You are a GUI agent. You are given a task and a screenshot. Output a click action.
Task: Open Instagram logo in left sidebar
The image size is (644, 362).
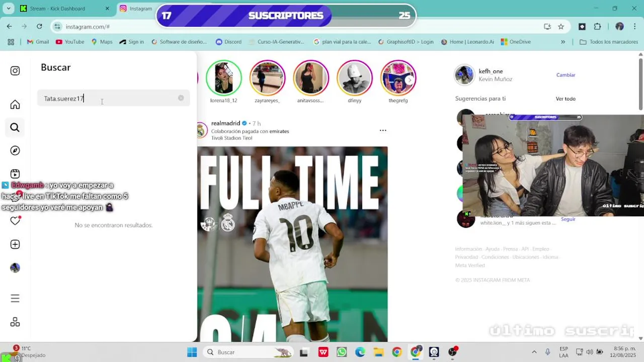click(15, 71)
